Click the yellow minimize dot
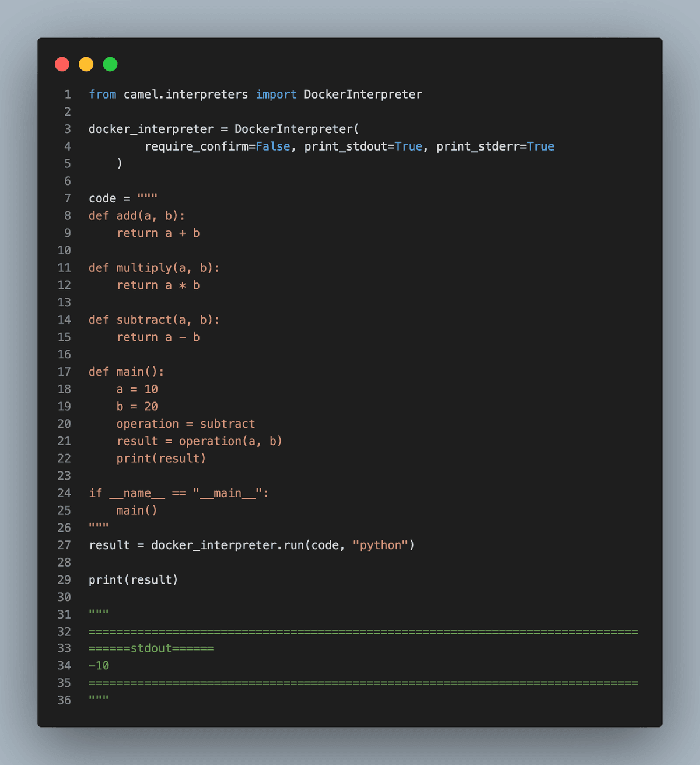700x765 pixels. [86, 64]
